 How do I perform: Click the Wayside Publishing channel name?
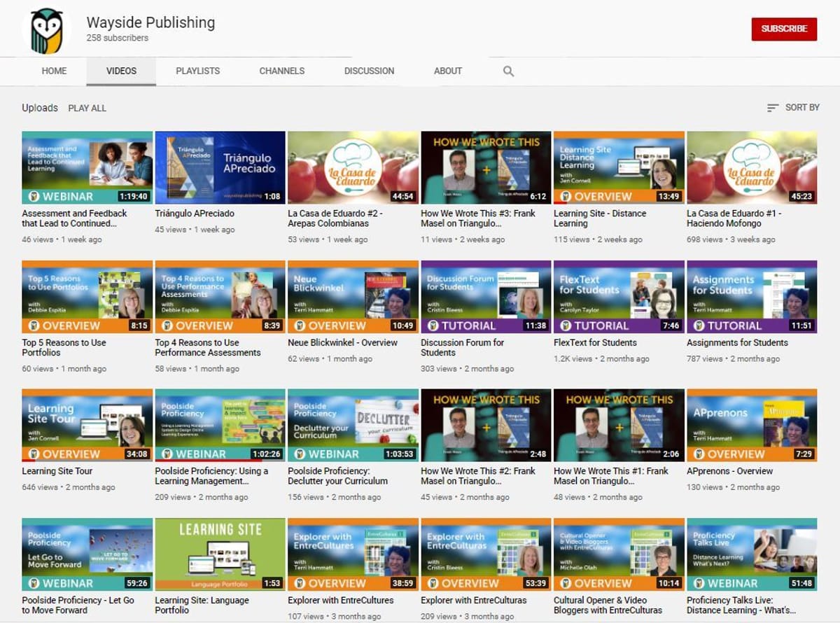tap(150, 22)
